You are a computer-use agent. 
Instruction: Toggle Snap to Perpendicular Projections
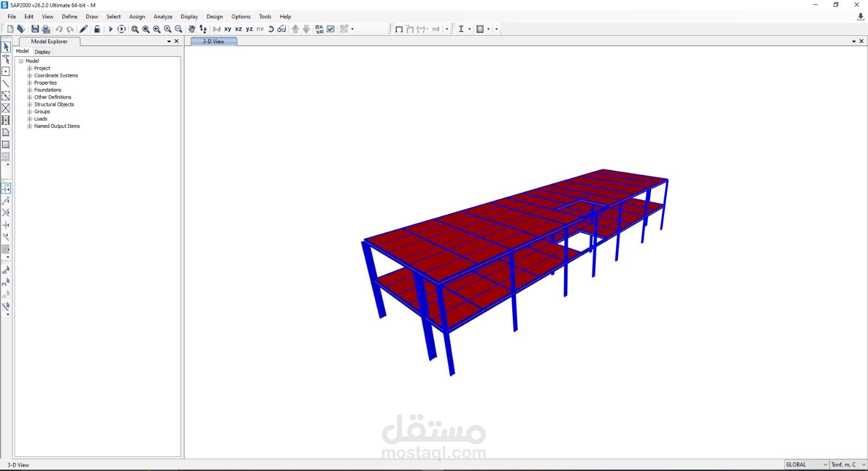coord(6,225)
